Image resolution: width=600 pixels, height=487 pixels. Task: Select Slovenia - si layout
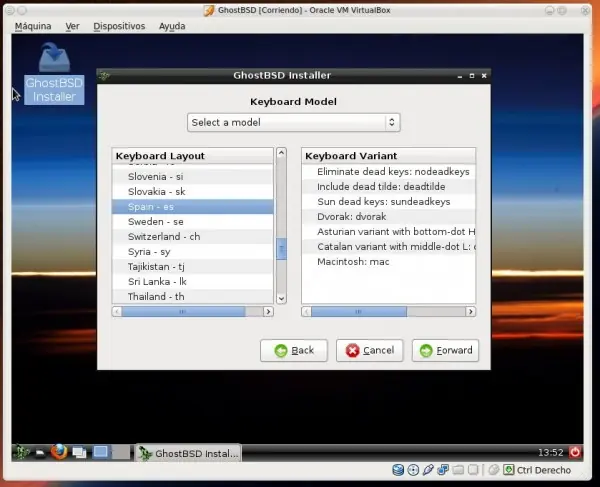[193, 177]
